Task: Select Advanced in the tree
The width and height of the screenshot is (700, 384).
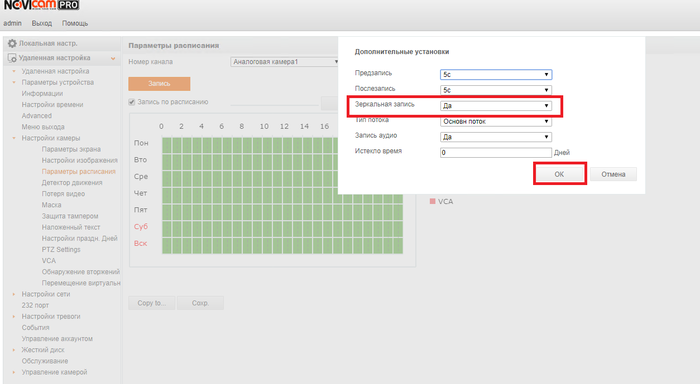Action: (37, 116)
